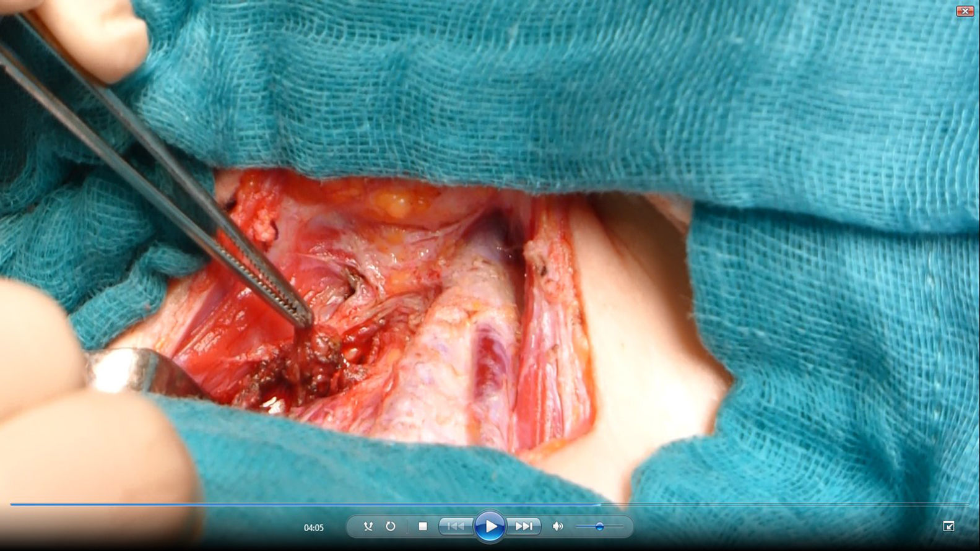Toggle the repeat playback button
Screen dimensions: 980x551
click(x=391, y=526)
